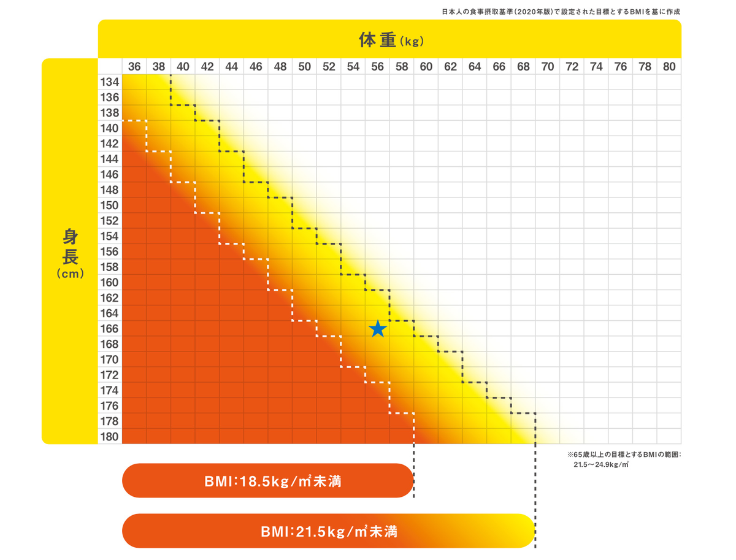Click weight column header 80
The height and width of the screenshot is (560, 736).
pyautogui.click(x=669, y=66)
